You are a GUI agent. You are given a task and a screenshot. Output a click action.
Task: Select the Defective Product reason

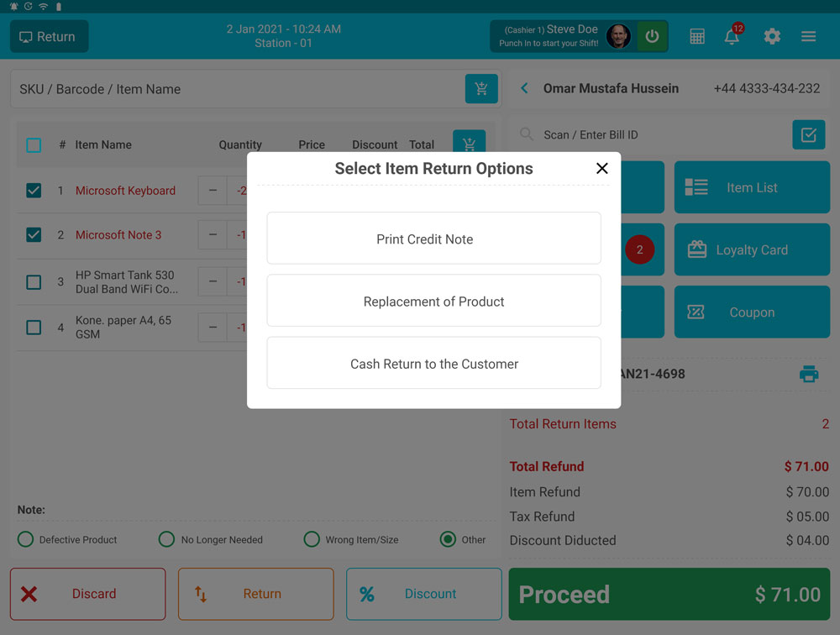click(26, 539)
